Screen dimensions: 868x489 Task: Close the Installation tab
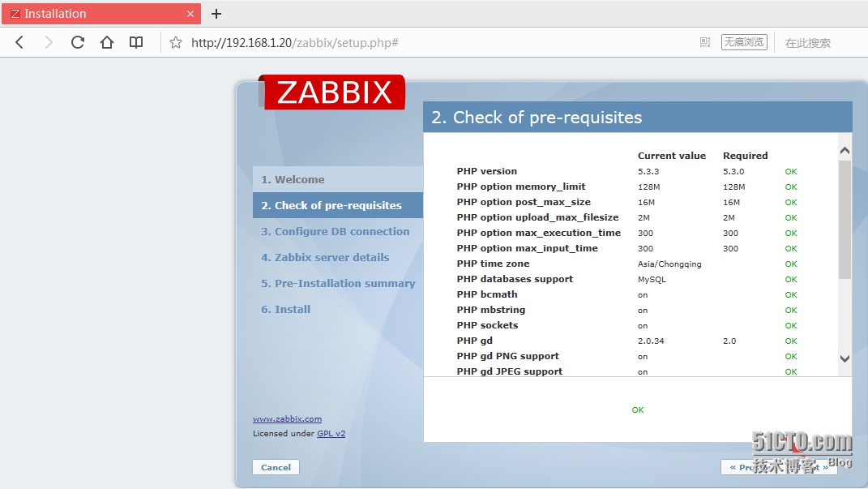click(190, 14)
